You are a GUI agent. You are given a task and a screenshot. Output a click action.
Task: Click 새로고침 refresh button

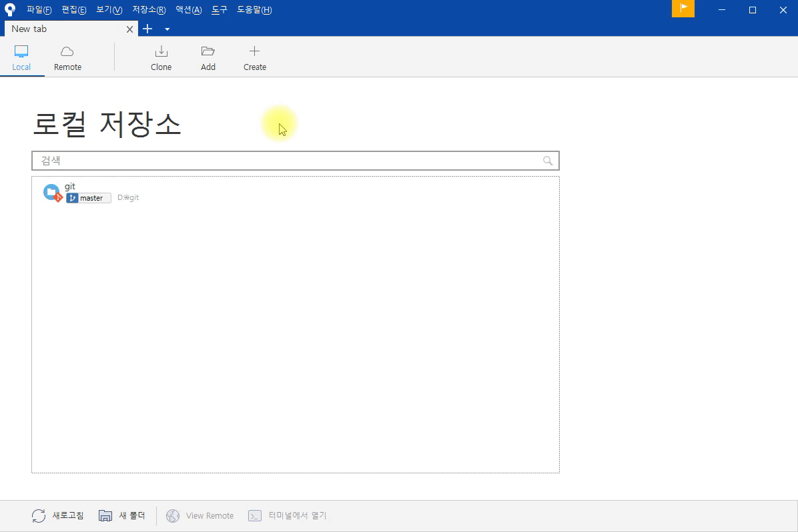[57, 516]
